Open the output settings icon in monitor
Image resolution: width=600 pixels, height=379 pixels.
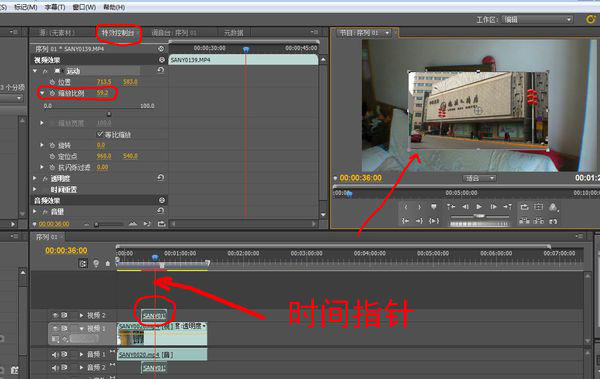(553, 207)
